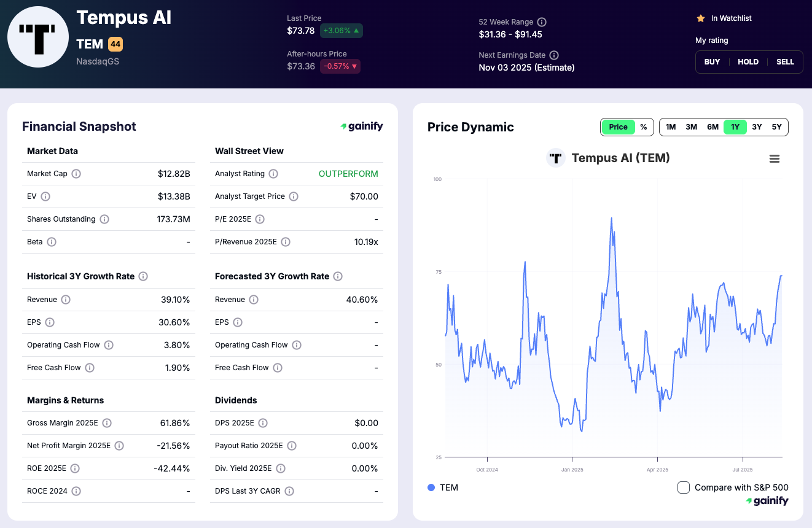
Task: Rate the stock as SELL
Action: tap(785, 62)
